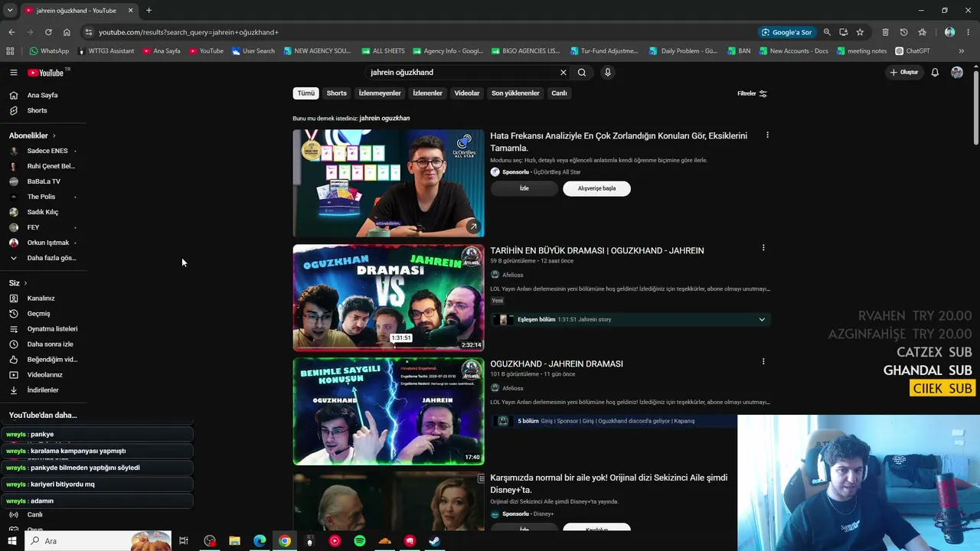This screenshot has height=551, width=980.
Task: Reload the page in Chrome
Action: point(48,32)
